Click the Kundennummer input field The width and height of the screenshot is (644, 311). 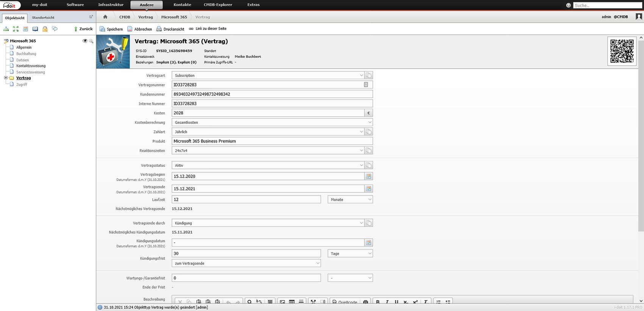tap(272, 94)
